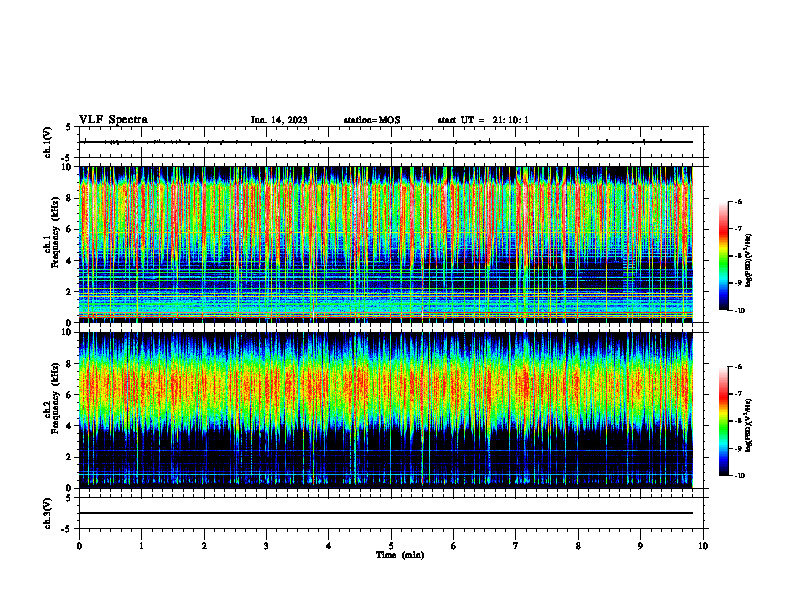Click the ch.1 colorbar log(PSD) unit label

(x=750, y=261)
